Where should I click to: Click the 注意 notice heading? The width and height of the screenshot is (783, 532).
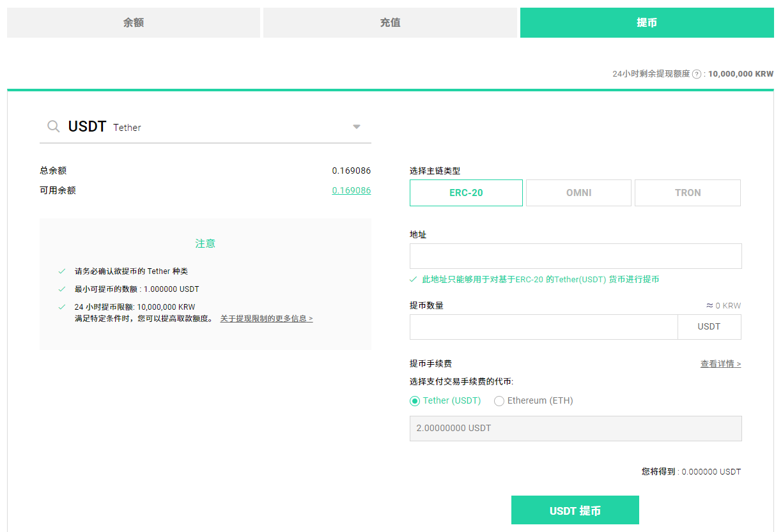(x=205, y=244)
